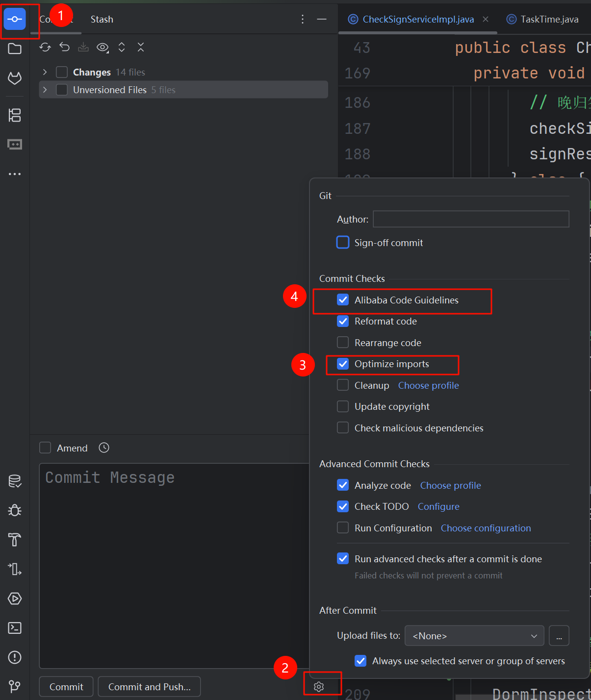Open commit history with the clock icon
Image resolution: width=591 pixels, height=700 pixels.
click(103, 448)
